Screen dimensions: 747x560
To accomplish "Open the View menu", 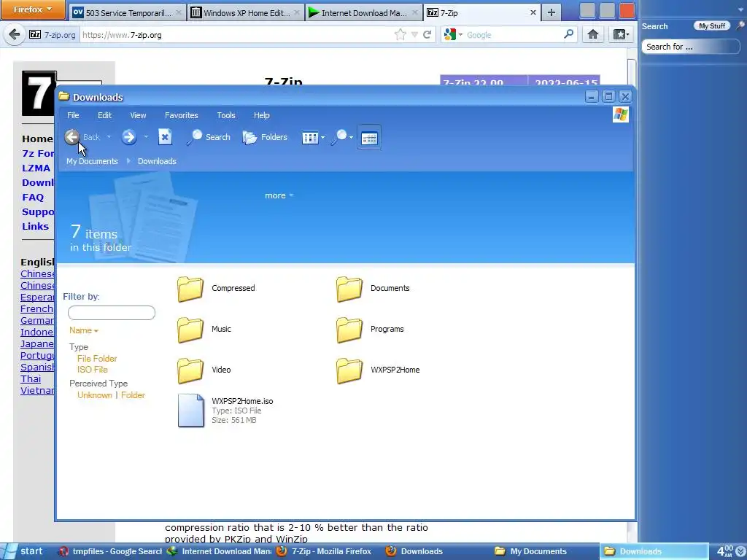I will coord(138,115).
